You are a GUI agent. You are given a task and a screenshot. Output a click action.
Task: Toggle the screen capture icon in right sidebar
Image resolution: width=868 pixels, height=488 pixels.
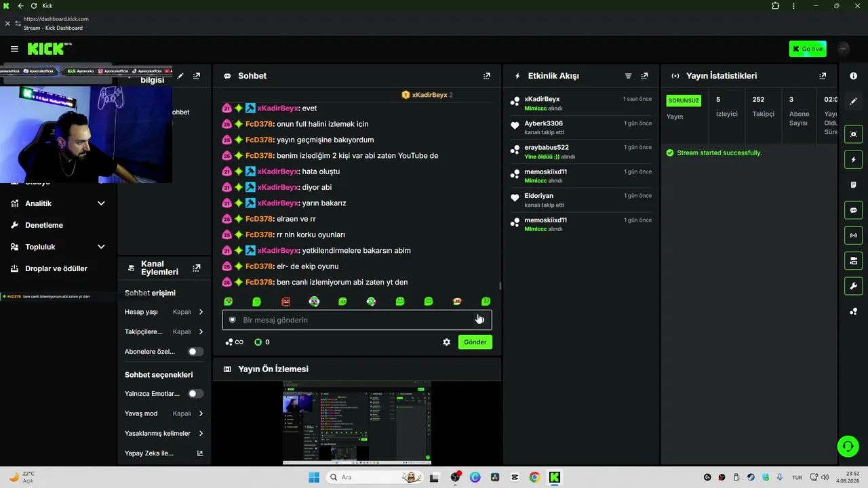point(853,134)
